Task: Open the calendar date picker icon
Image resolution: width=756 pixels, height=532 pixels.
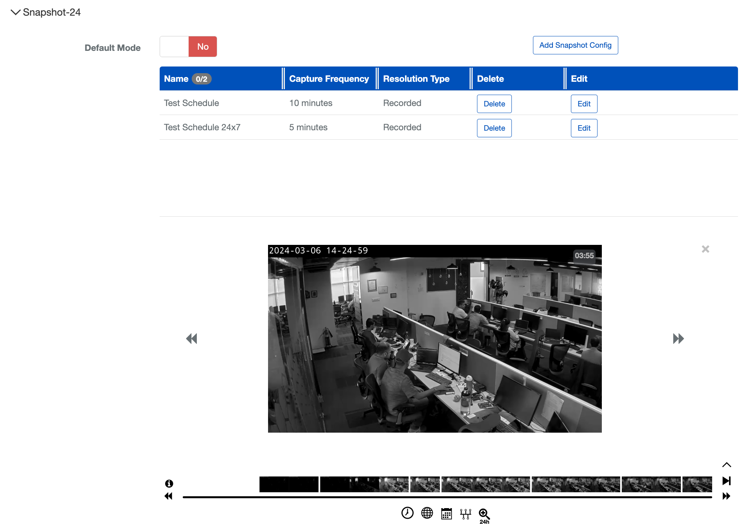Action: click(446, 514)
